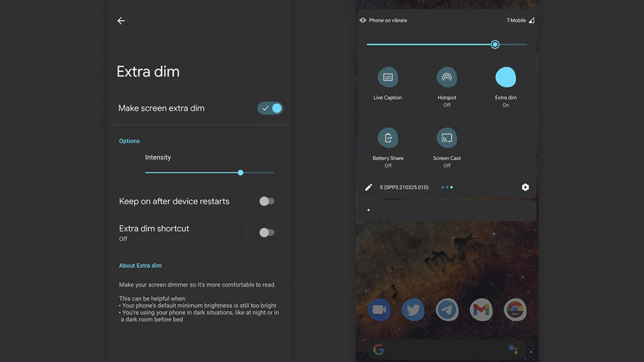Turn on the Extra dim shortcut switch
The width and height of the screenshot is (644, 362).
(267, 232)
